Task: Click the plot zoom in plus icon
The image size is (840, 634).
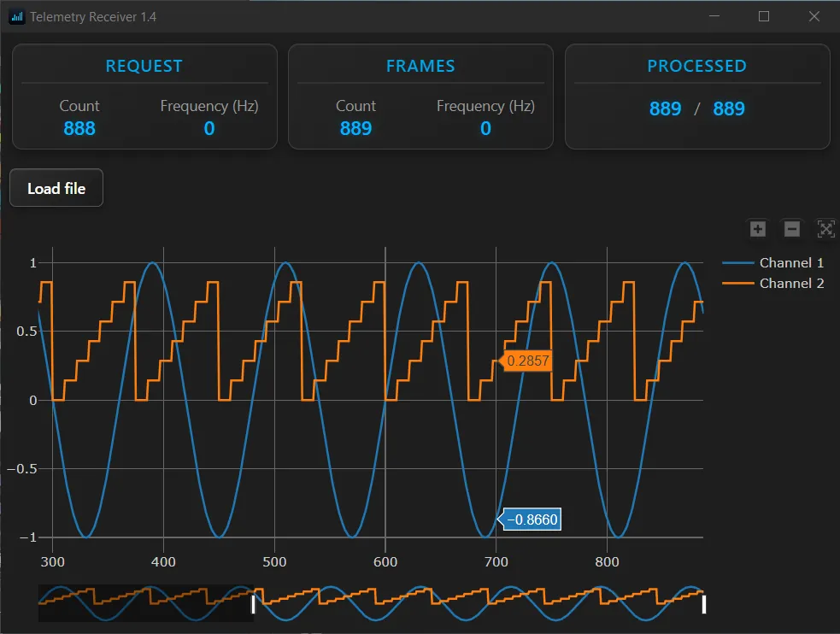Action: pyautogui.click(x=757, y=229)
